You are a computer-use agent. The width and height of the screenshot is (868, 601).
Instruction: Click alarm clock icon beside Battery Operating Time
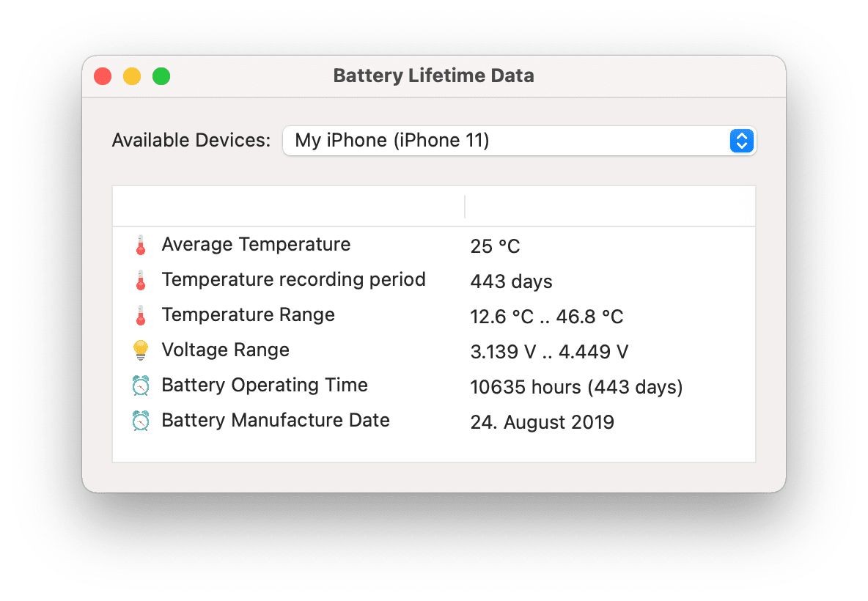pos(141,386)
